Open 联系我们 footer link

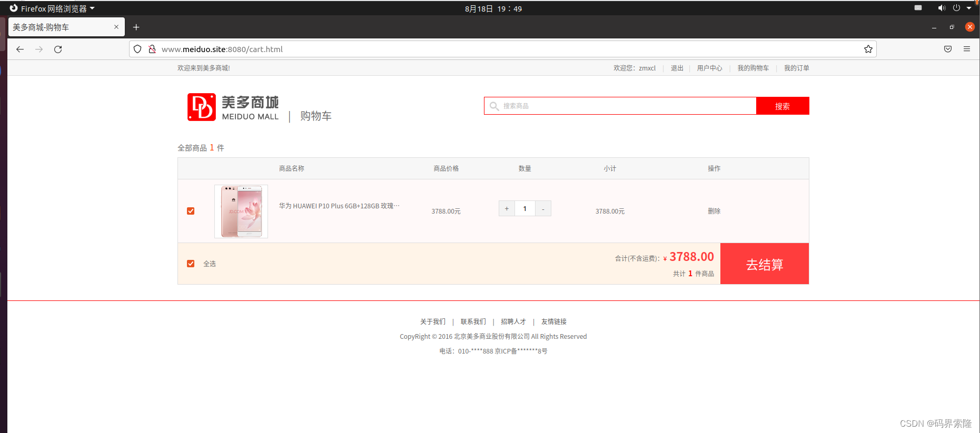pyautogui.click(x=473, y=321)
